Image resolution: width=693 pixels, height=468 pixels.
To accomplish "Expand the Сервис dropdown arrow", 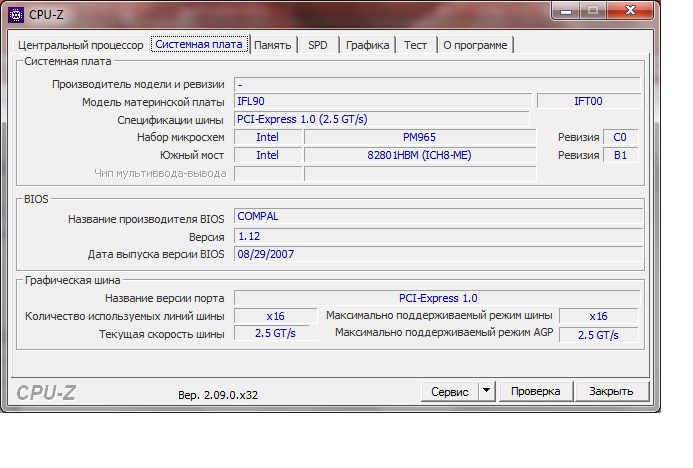I will click(x=487, y=392).
